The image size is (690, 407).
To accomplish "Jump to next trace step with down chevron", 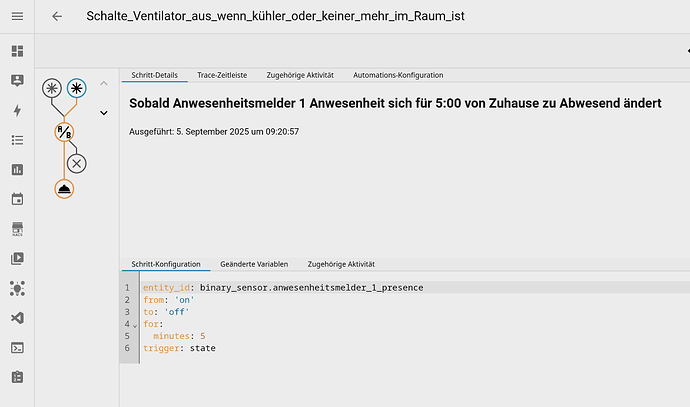I will click(103, 113).
